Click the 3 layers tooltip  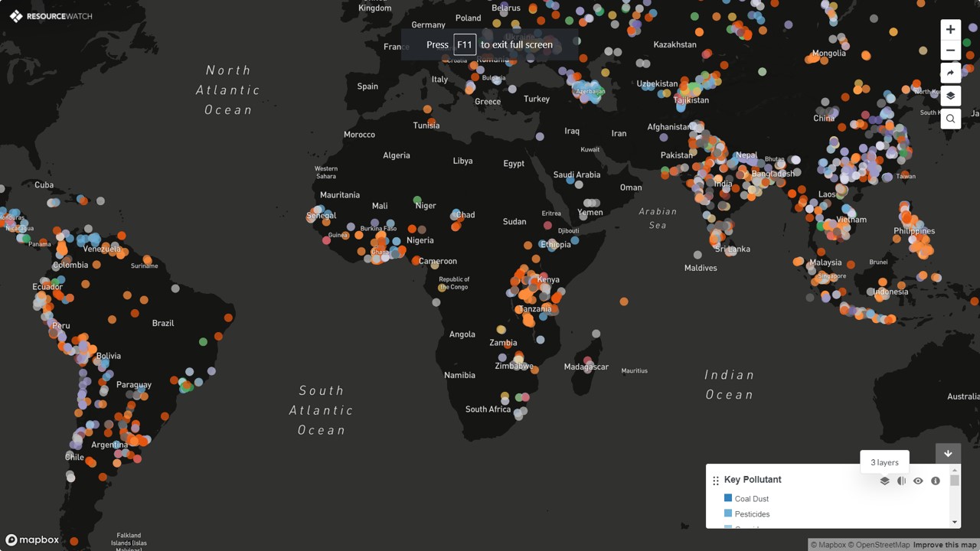884,462
